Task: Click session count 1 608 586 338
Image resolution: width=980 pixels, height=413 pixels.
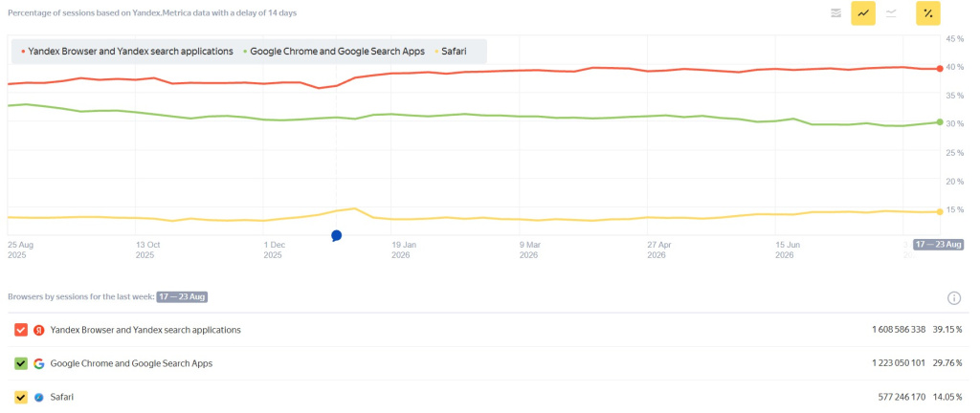Action: (899, 330)
